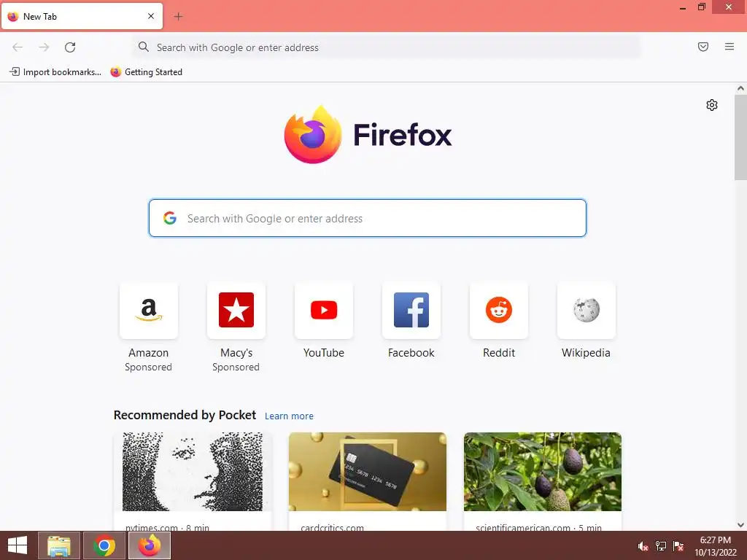
Task: Open the nytimes.com article thumbnail
Action: 193,472
